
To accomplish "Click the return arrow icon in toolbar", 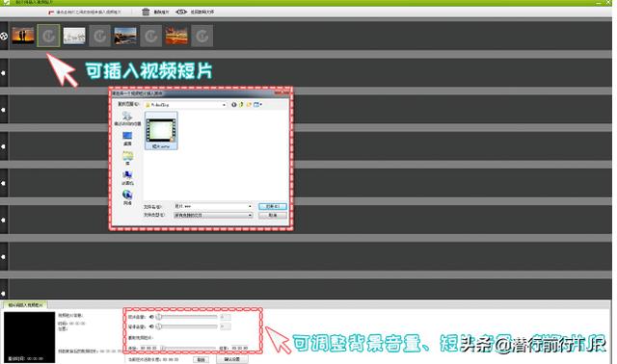I will point(181,12).
